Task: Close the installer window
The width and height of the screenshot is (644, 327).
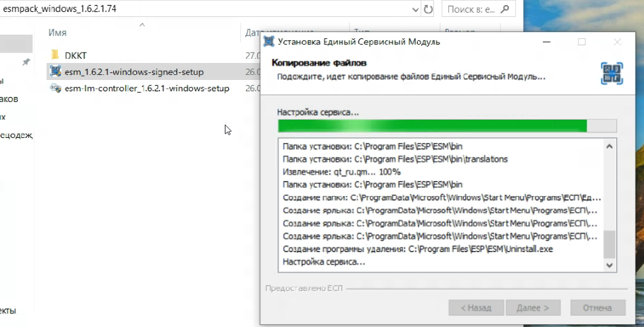Action: [x=617, y=42]
